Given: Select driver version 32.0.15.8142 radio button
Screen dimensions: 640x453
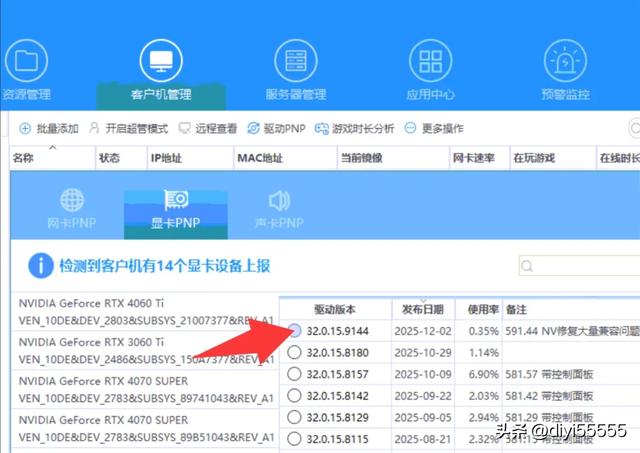Looking at the screenshot, I should (x=294, y=395).
